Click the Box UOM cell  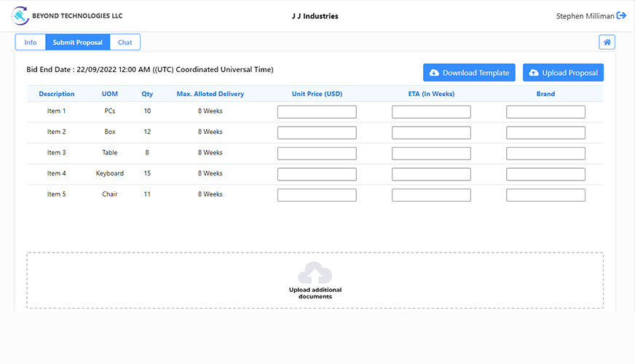(x=110, y=132)
